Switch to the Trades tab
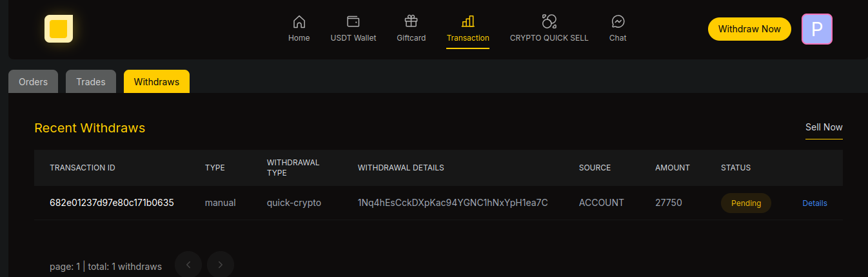This screenshot has width=868, height=277. point(91,82)
